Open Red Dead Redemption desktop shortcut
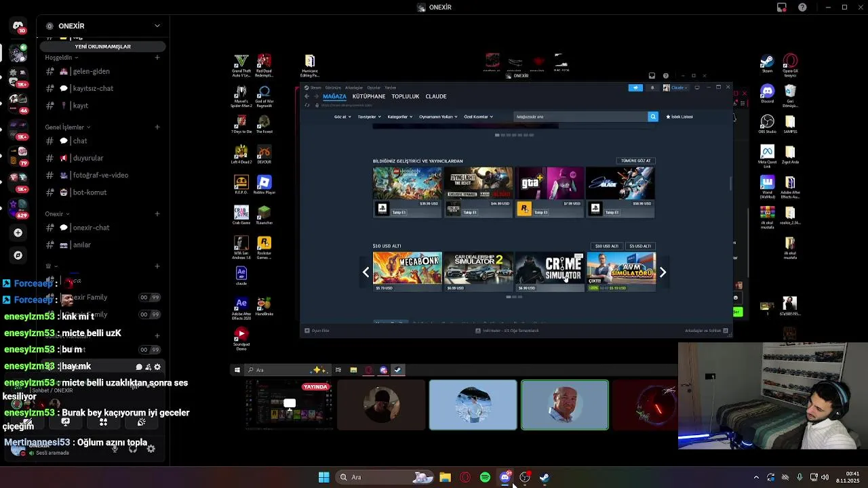 264,66
